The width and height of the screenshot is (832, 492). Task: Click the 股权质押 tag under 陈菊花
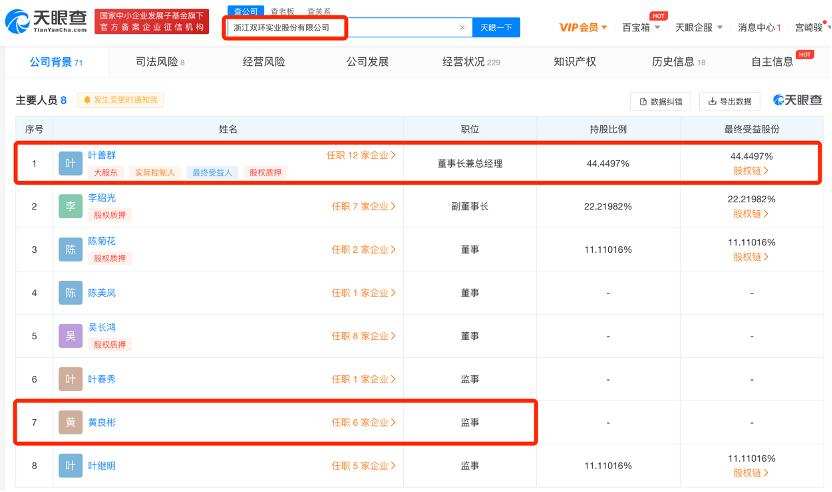coord(110,258)
